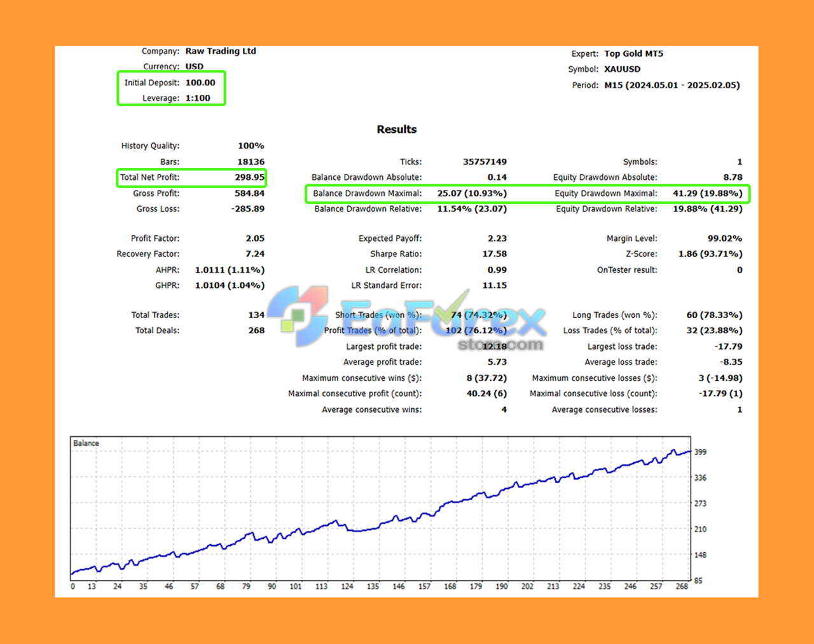This screenshot has height=644, width=814.
Task: Click the LR Standard Error value 11.15
Action: 495,285
